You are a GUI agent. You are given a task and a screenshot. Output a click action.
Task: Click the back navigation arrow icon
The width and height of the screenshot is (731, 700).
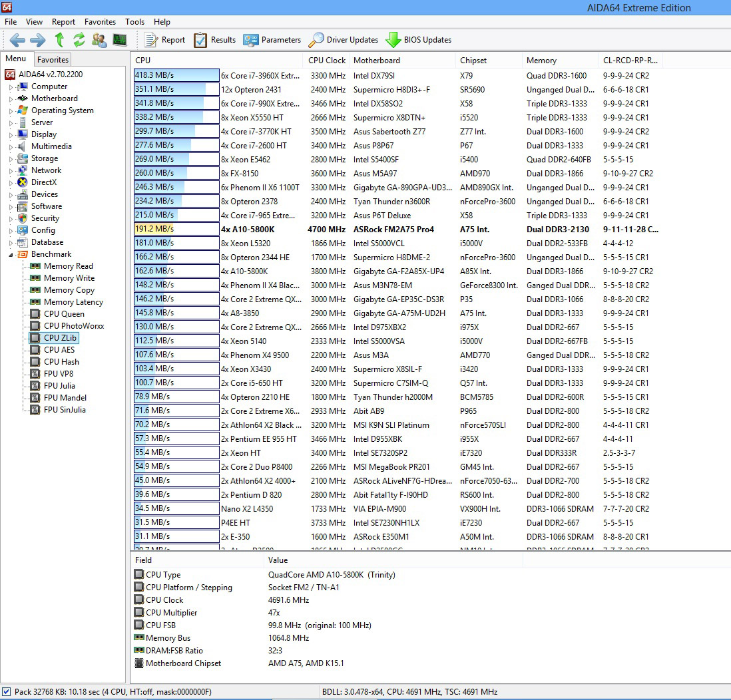17,40
